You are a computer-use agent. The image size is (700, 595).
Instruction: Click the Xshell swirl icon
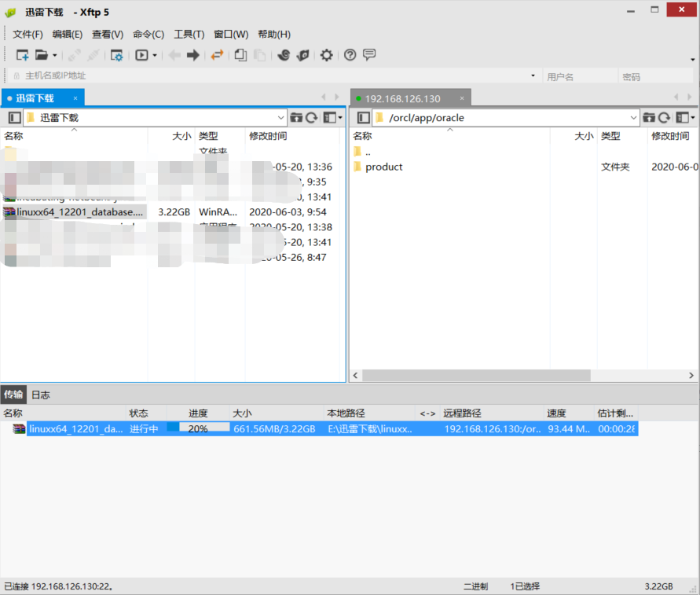284,55
